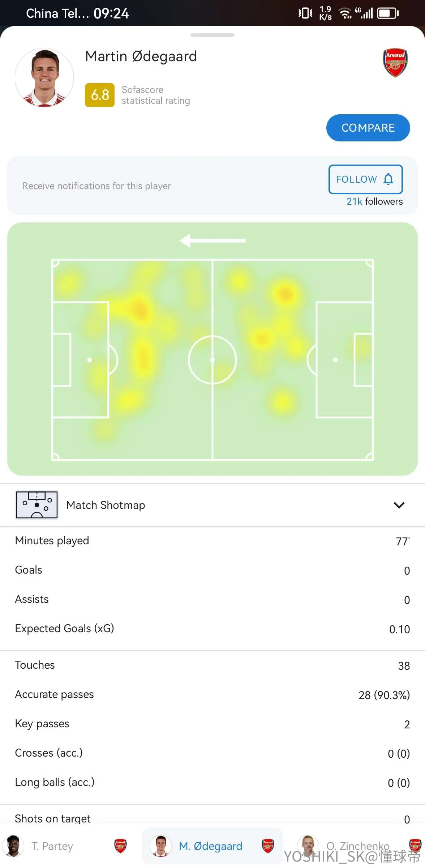
Task: Tap the heatmap pitch center circle
Action: (x=212, y=360)
